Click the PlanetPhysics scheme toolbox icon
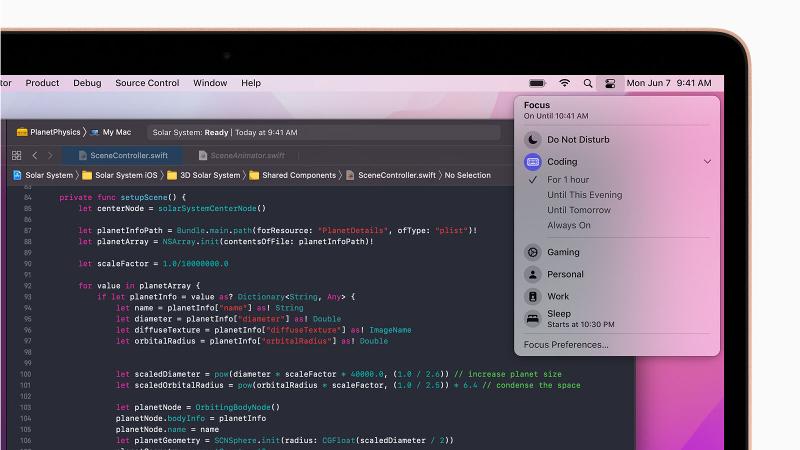The width and height of the screenshot is (800, 450). 22,132
